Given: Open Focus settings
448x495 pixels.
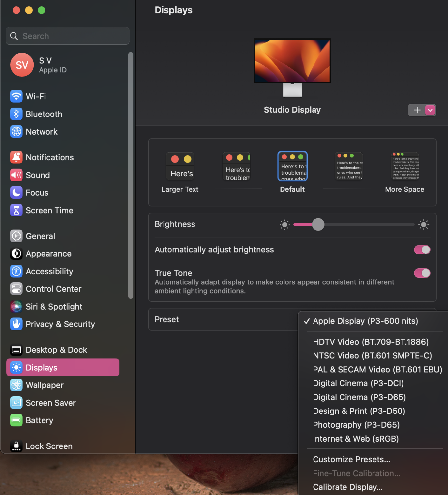Looking at the screenshot, I should [x=37, y=192].
